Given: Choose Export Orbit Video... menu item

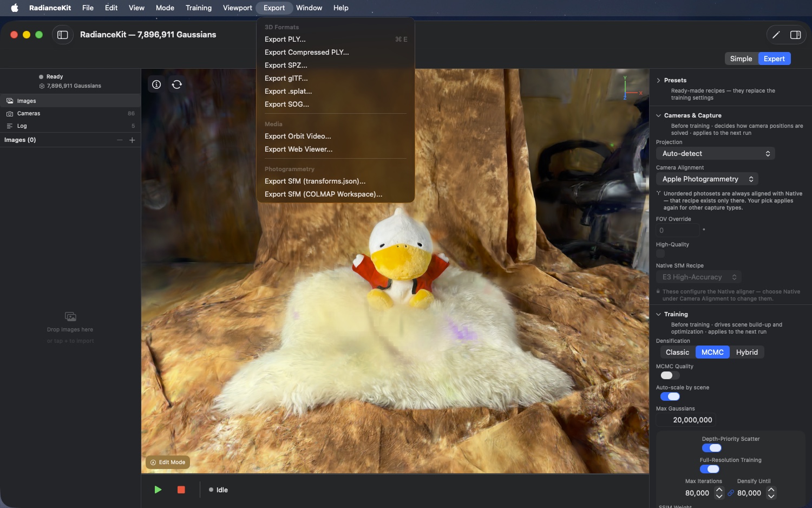Looking at the screenshot, I should [x=336, y=136].
